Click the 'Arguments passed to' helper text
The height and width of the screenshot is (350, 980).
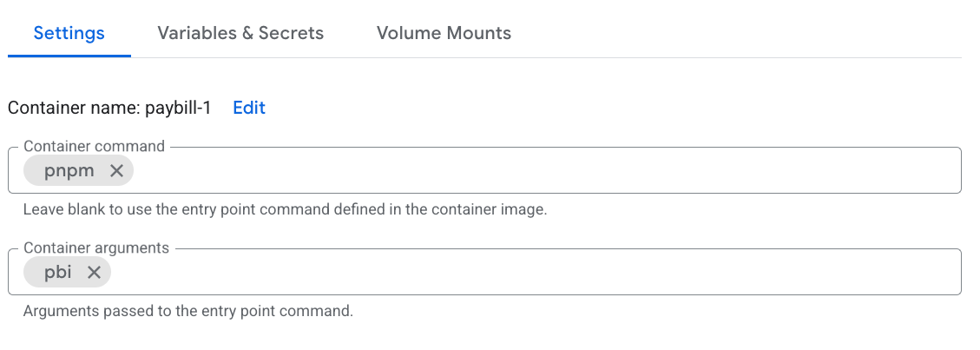tap(87, 311)
